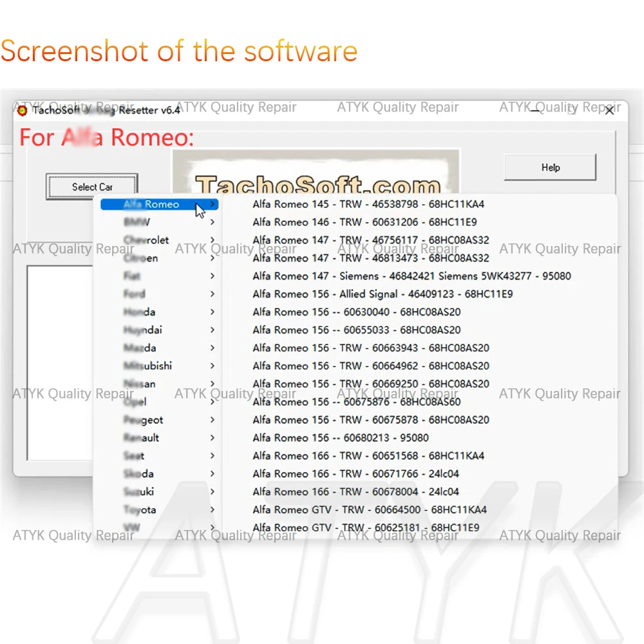Select Alfa Romeo 147 - TRW - 46813473
This screenshot has width=644, height=644.
(x=371, y=258)
